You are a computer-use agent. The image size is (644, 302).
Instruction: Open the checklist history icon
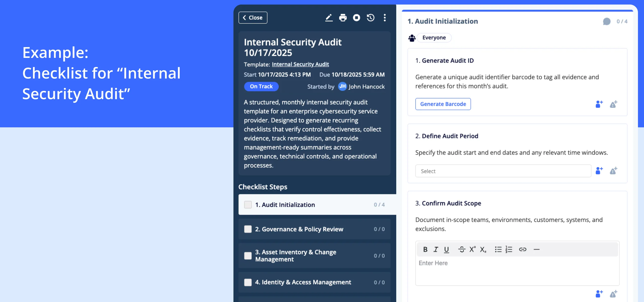click(371, 18)
